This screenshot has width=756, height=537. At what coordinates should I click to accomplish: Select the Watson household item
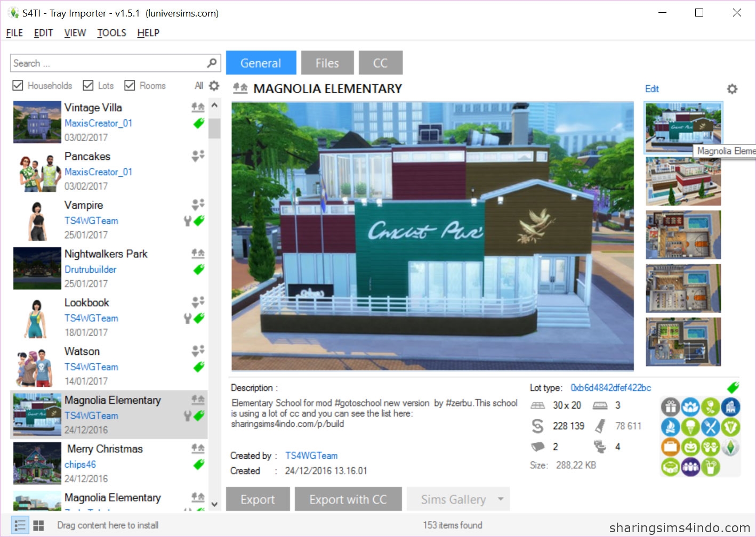pos(109,365)
